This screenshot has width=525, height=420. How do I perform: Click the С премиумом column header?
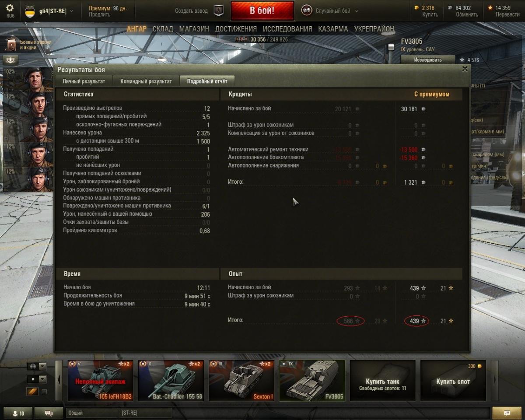click(x=431, y=94)
